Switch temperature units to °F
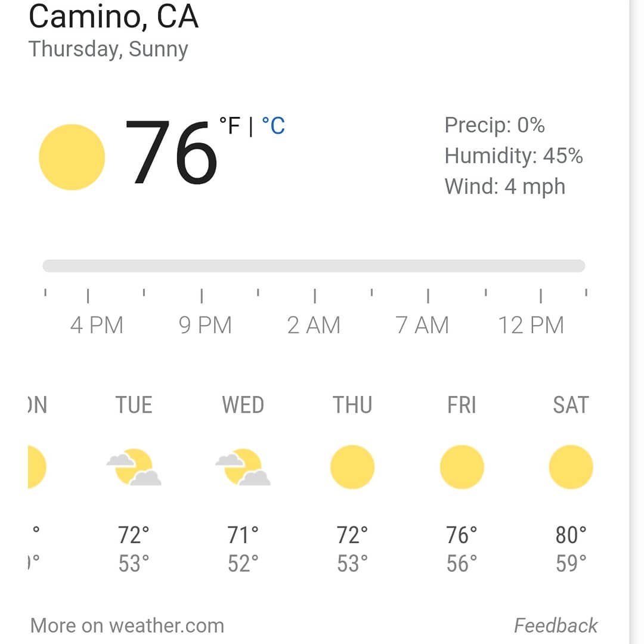The width and height of the screenshot is (644, 644). click(230, 126)
